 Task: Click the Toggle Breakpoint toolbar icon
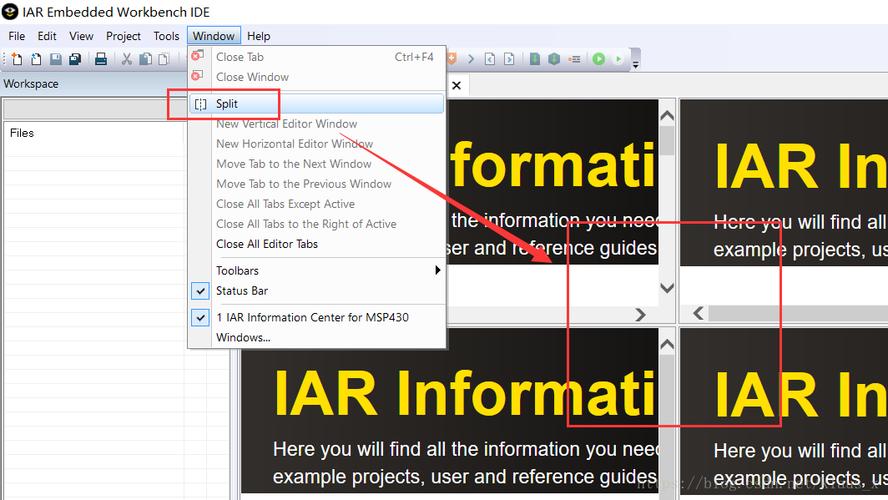pos(574,59)
